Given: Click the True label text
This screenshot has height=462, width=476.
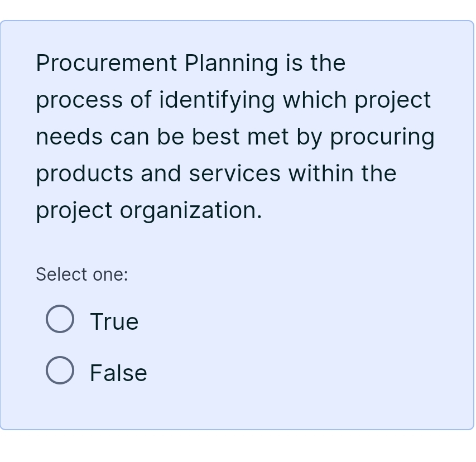Looking at the screenshot, I should pyautogui.click(x=114, y=321).
